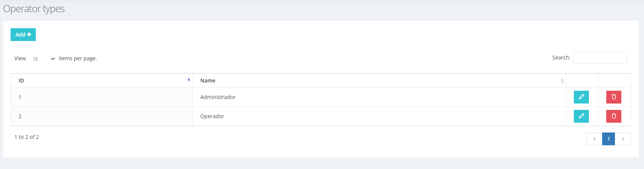Click the ID cell with value 2
This screenshot has height=169, width=644.
point(101,116)
